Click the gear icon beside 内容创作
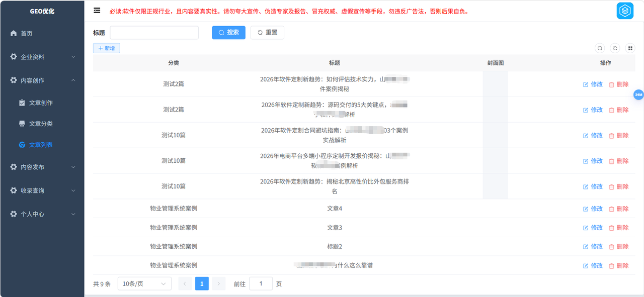The height and width of the screenshot is (297, 644). click(14, 80)
